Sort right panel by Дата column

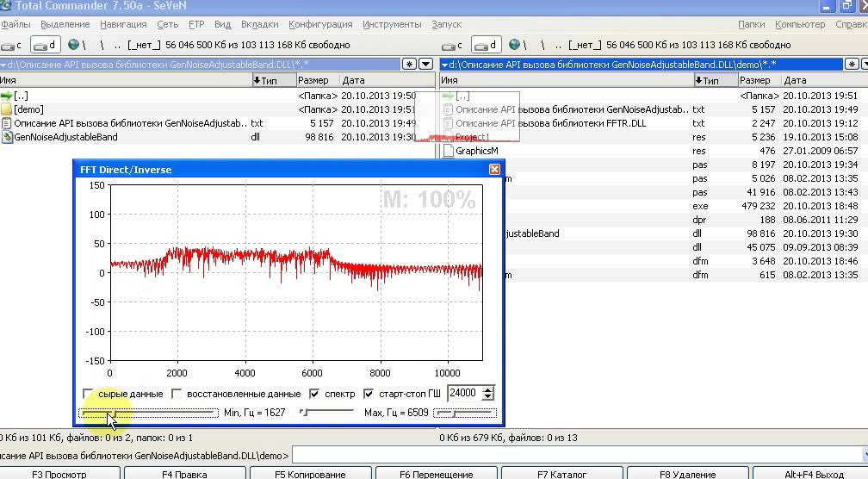coord(825,80)
